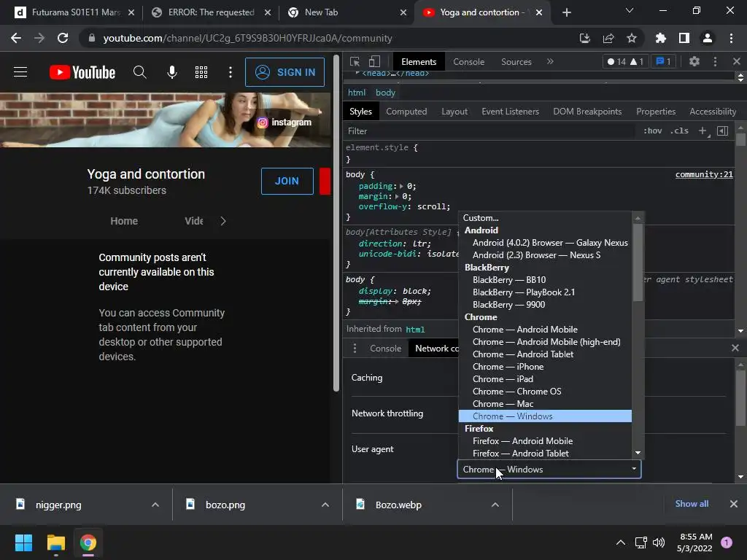Click the YouTube search magnifier icon
Screen dimensions: 747x560
coord(139,72)
